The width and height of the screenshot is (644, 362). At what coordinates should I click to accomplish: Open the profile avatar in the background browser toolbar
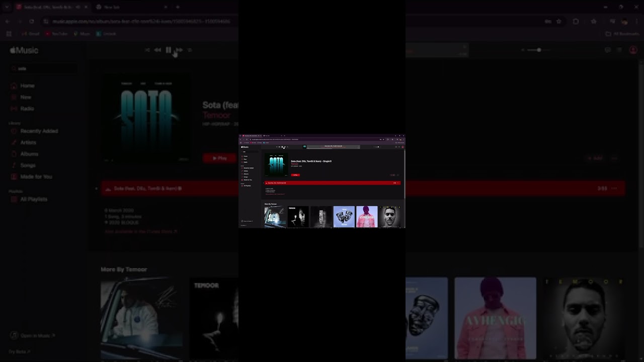tap(624, 22)
